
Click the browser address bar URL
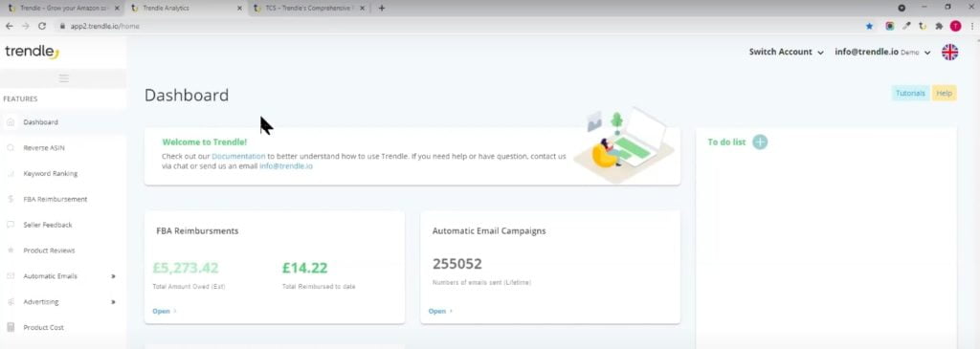point(105,26)
